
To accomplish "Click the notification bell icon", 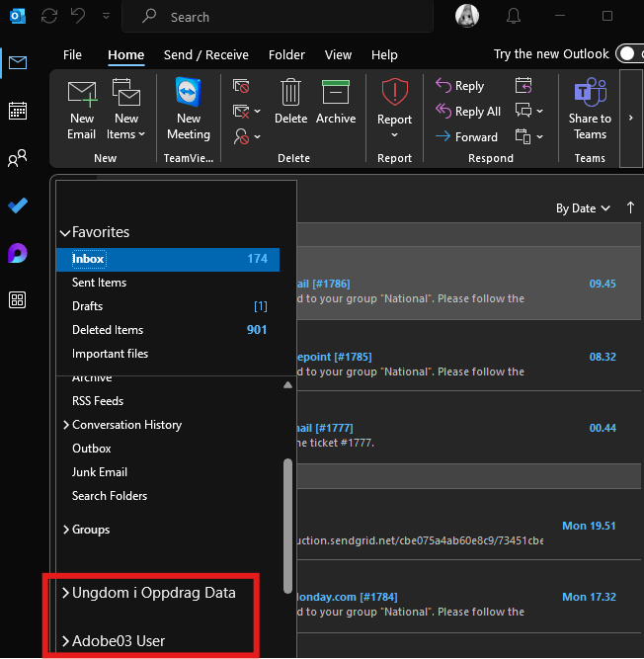I will pyautogui.click(x=513, y=16).
